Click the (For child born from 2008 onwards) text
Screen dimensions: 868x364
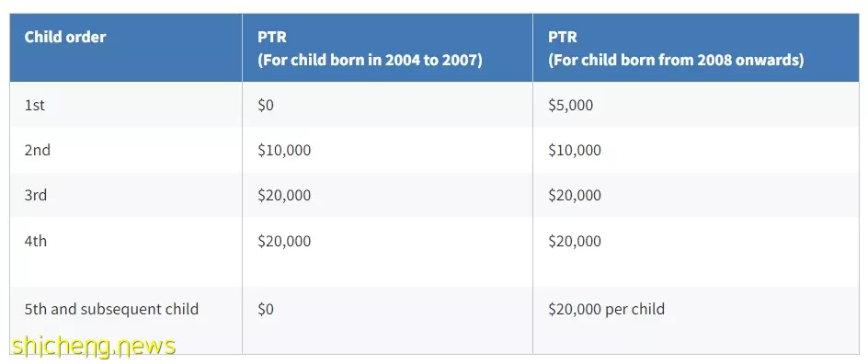(x=676, y=60)
